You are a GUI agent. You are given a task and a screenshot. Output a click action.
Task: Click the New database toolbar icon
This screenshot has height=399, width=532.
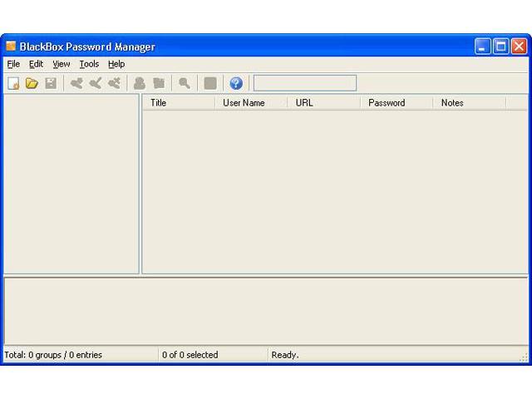13,83
